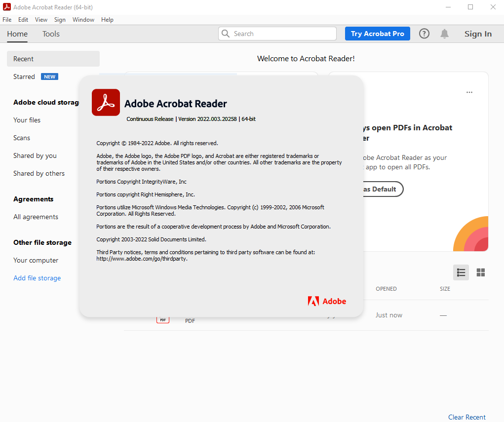The height and width of the screenshot is (422, 504).
Task: Click the Acrobat logo in About dialog
Action: [x=106, y=103]
